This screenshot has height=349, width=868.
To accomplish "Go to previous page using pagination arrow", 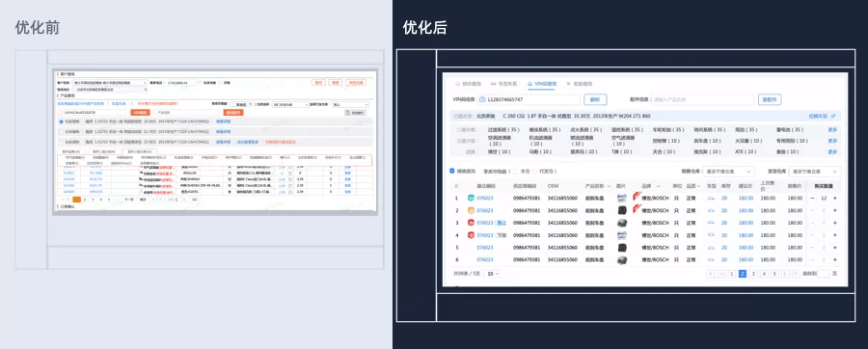I will (720, 274).
